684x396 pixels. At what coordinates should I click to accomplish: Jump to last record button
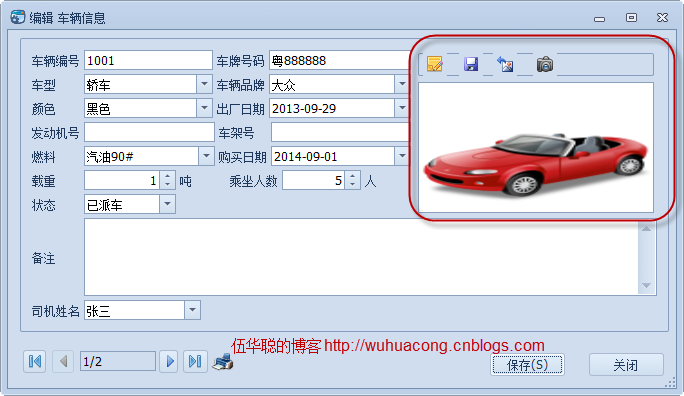(195, 361)
